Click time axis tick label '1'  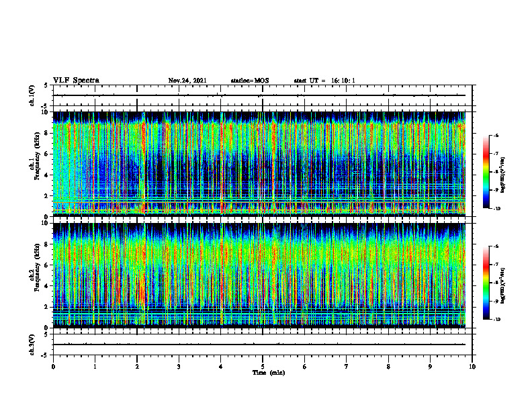coord(95,367)
